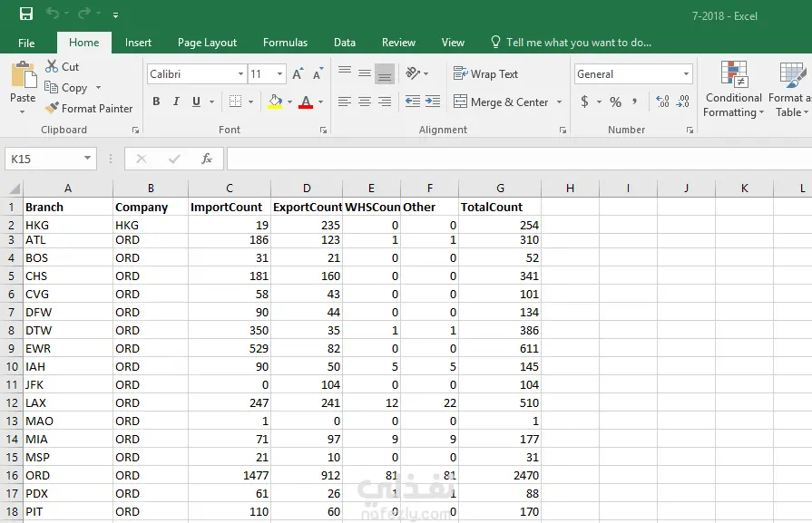The width and height of the screenshot is (812, 523).
Task: Open the font size dropdown
Action: click(279, 74)
